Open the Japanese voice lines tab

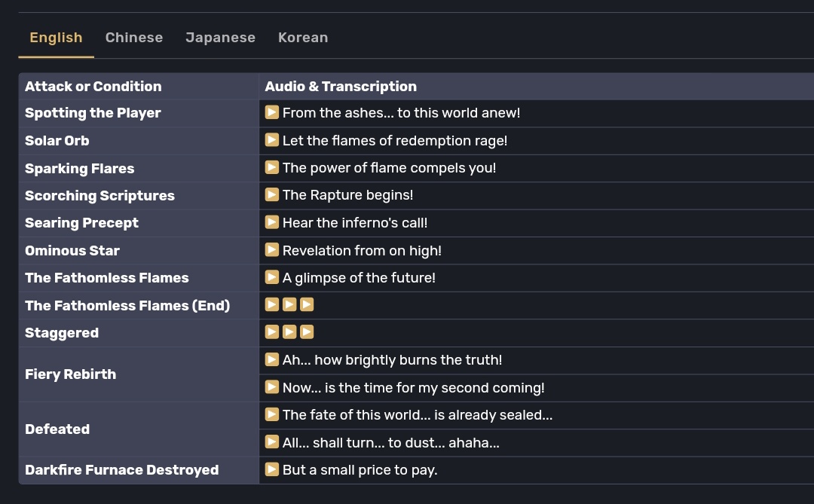[x=220, y=37]
